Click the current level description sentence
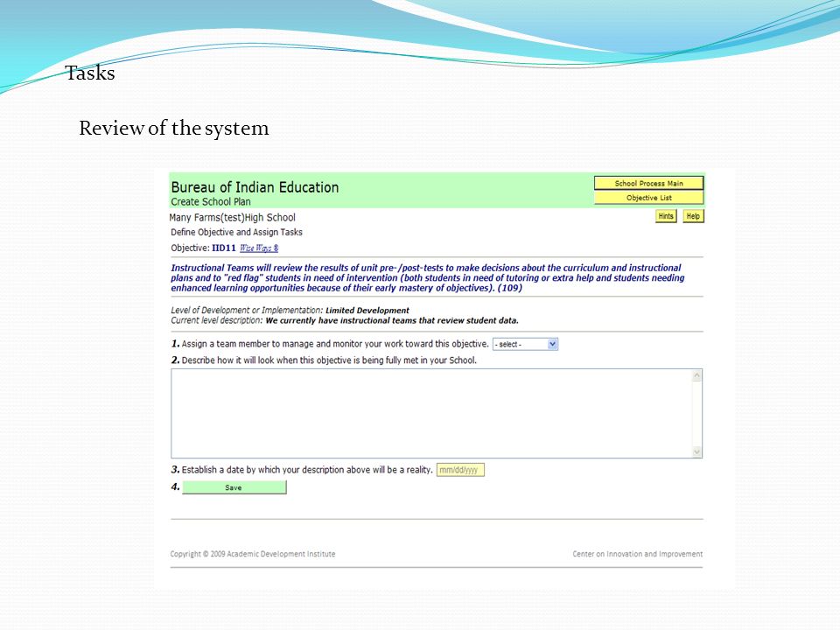840x630 pixels. 392,321
